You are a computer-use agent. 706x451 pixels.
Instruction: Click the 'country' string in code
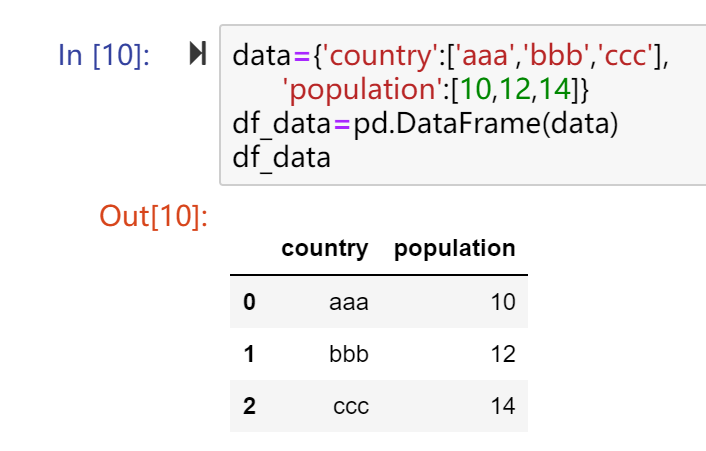click(380, 56)
